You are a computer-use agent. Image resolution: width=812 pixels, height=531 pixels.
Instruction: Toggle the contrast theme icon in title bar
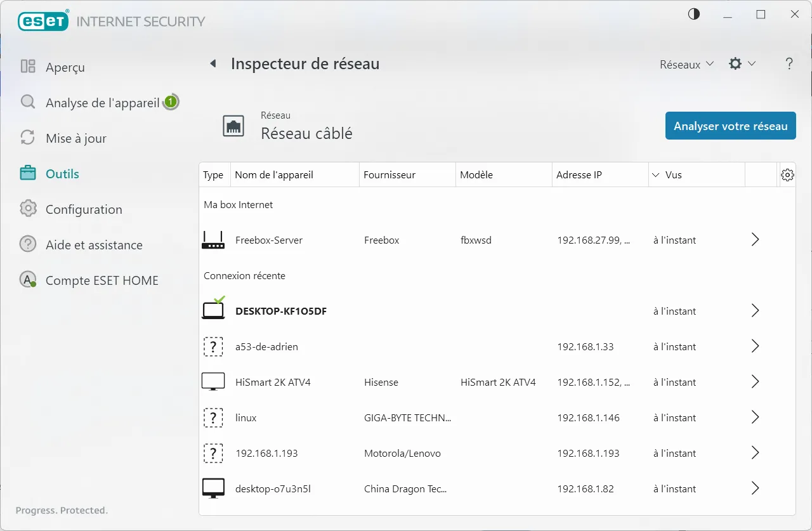click(694, 14)
